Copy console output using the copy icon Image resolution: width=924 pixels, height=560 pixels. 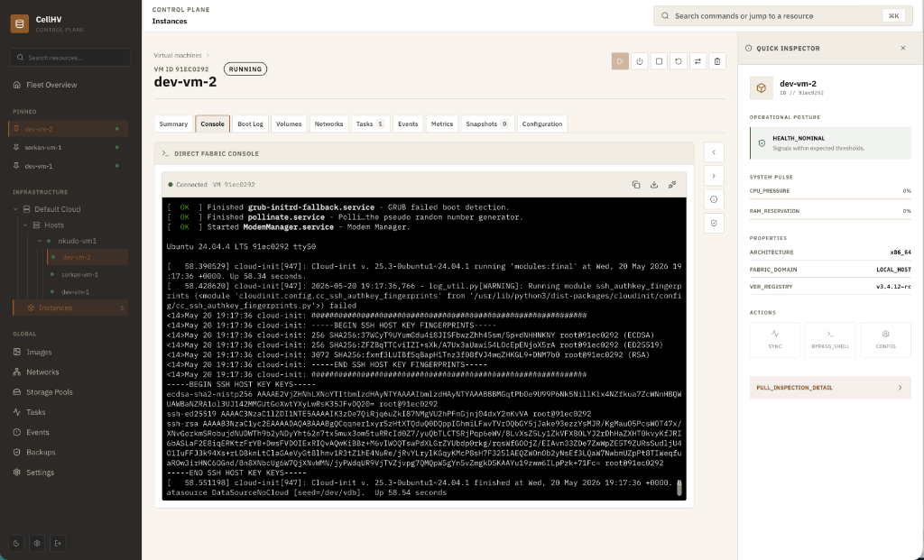(636, 184)
